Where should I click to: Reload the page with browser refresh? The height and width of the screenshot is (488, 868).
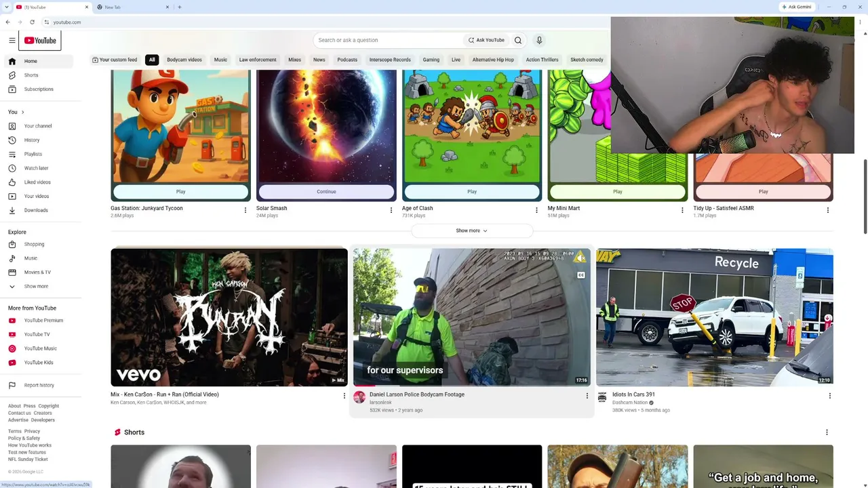[x=32, y=22]
